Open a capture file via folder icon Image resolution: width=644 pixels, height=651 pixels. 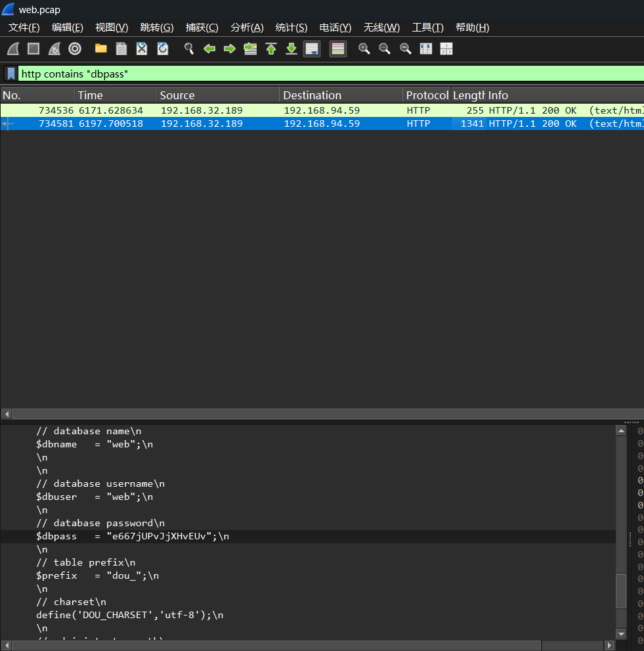pos(100,49)
